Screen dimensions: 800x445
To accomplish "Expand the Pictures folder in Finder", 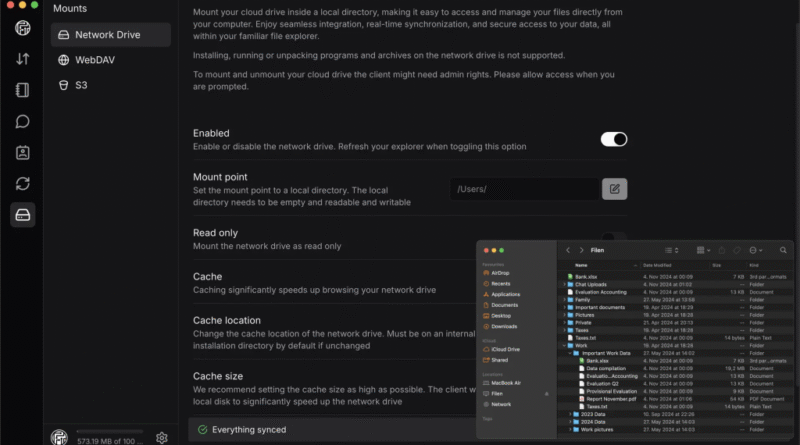I will 564,315.
